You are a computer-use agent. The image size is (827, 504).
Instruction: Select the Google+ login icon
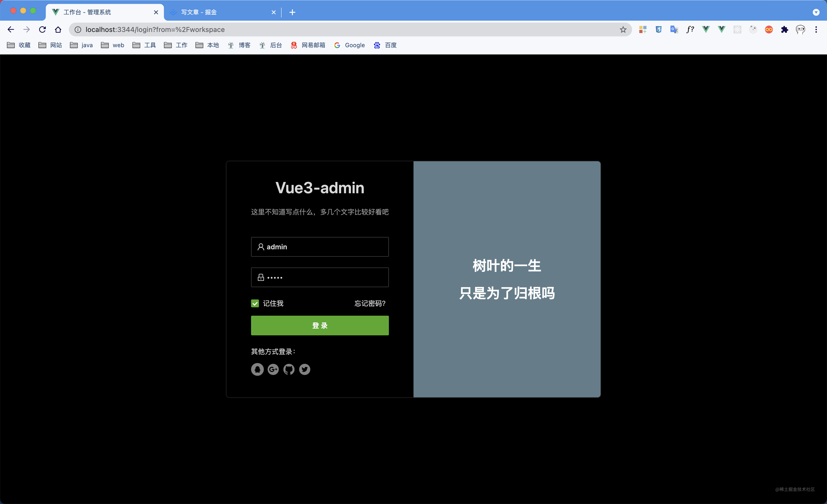click(x=273, y=369)
